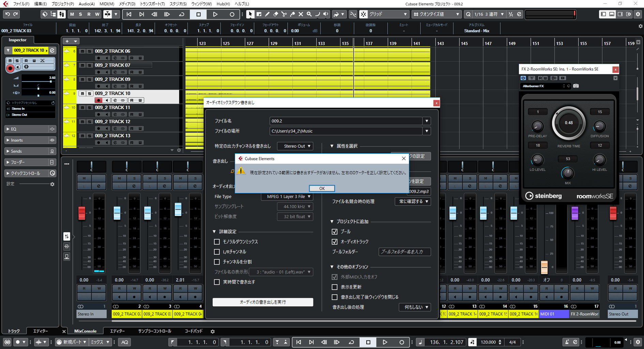This screenshot has height=349, width=644.
Task: Close the Cubase Elements warning dialog with X
Action: coord(404,158)
